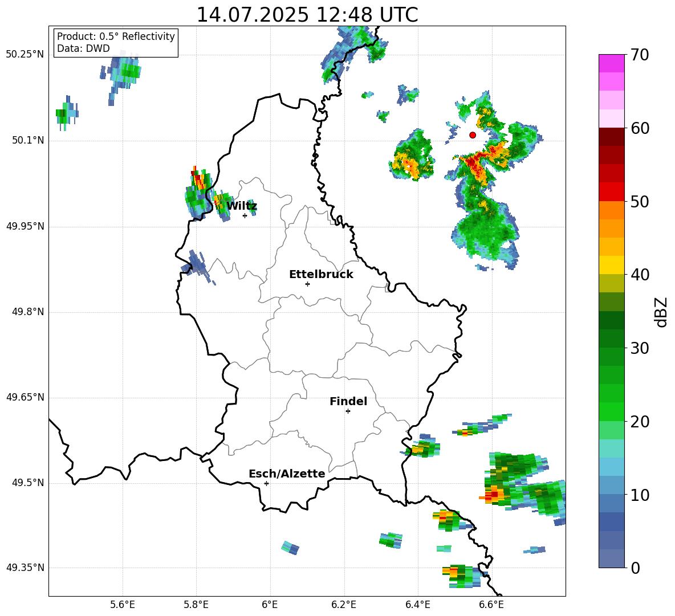Click the 6.4°E longitude label
Screen dimensions: 675x616
(417, 605)
